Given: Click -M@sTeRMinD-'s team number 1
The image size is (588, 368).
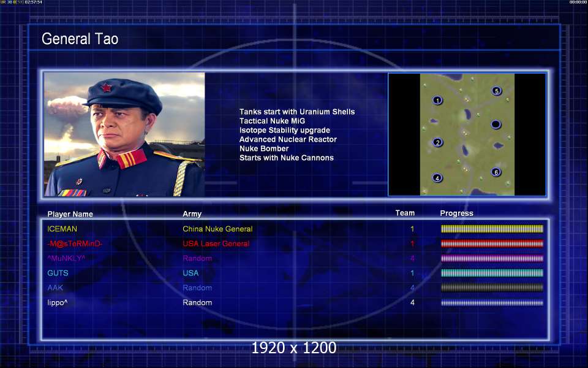Looking at the screenshot, I should coord(412,243).
